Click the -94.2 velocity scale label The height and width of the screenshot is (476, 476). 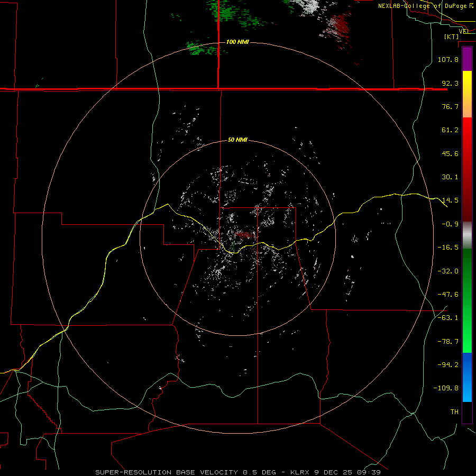[448, 365]
